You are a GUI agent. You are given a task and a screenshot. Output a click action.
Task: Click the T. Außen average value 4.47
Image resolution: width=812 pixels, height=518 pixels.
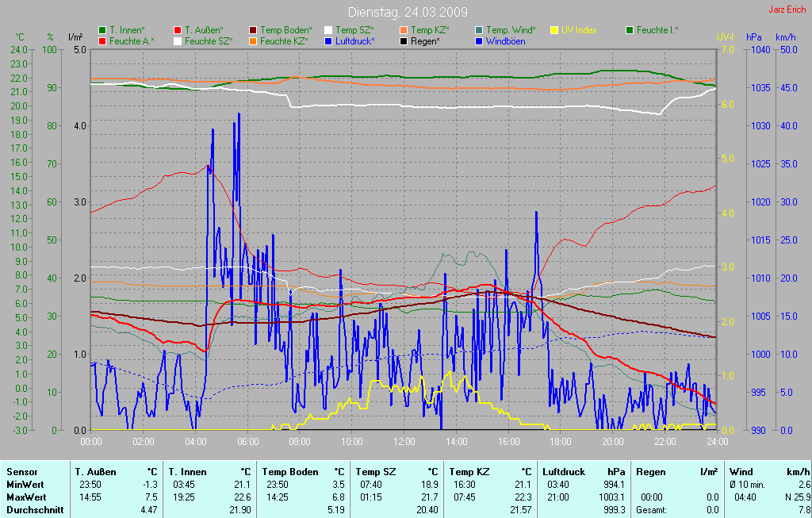pos(148,510)
